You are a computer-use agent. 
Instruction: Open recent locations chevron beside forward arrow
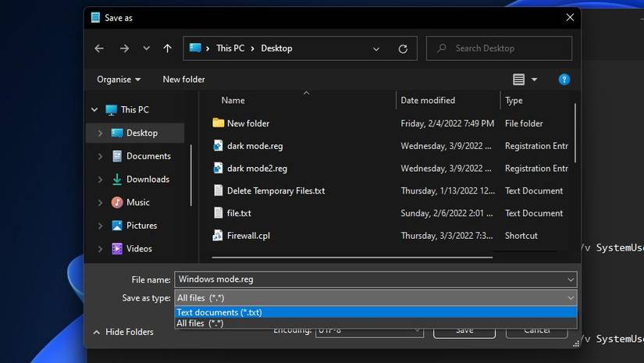(x=146, y=48)
